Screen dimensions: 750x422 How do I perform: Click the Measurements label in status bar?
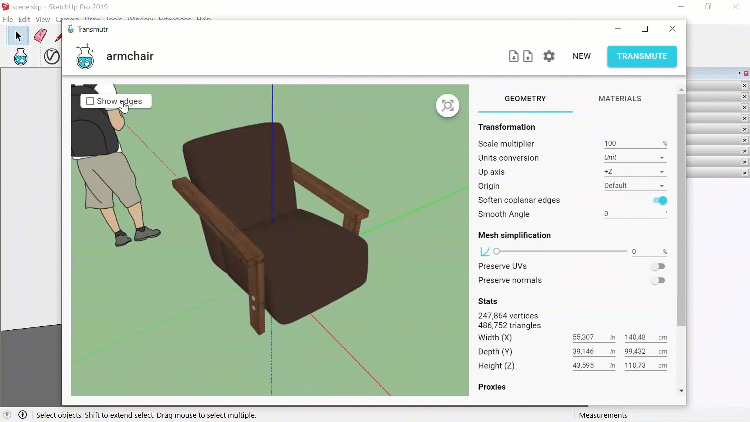603,415
